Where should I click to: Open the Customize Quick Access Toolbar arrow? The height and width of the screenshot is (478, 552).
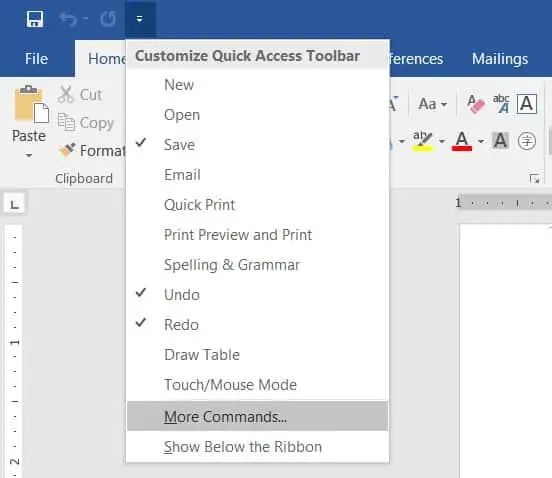point(140,19)
